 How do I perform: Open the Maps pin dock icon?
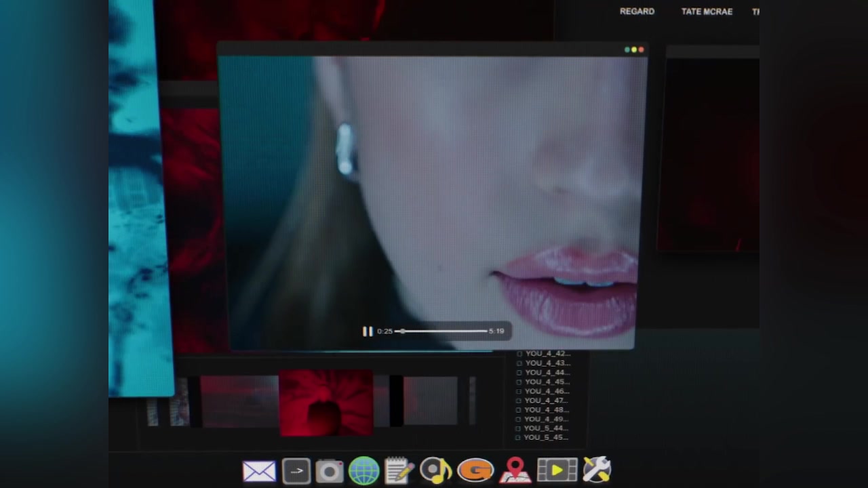[x=515, y=470]
